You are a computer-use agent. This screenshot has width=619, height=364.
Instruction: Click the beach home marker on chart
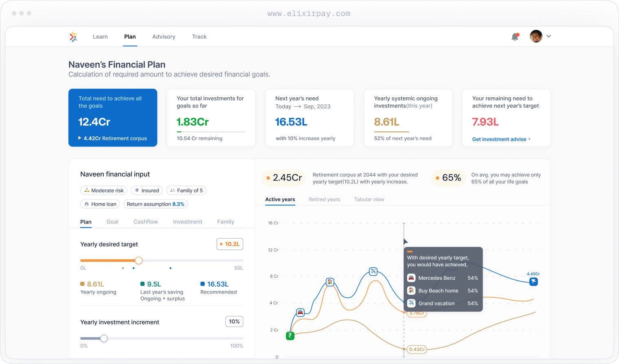tap(330, 282)
